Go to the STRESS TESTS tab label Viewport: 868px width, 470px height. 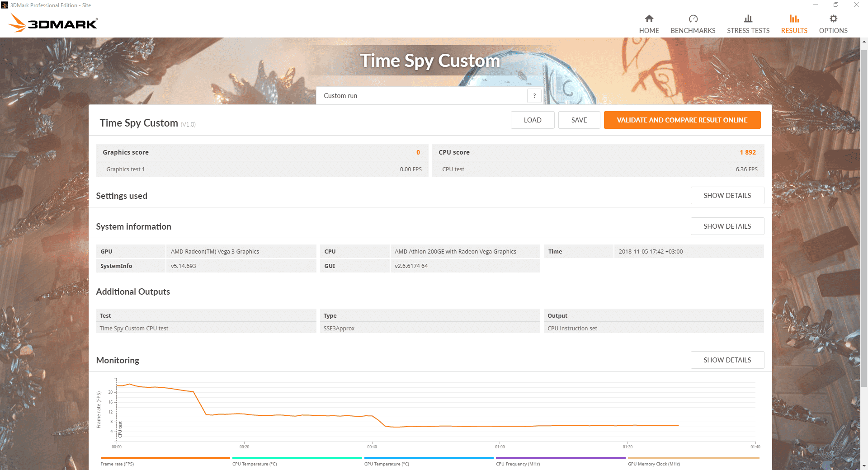pos(748,31)
